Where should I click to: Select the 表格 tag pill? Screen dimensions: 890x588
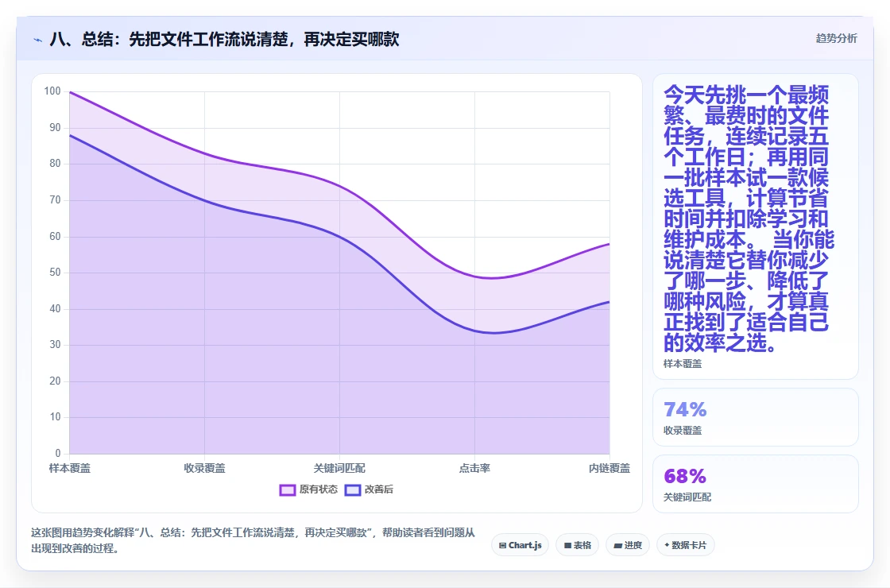point(577,545)
